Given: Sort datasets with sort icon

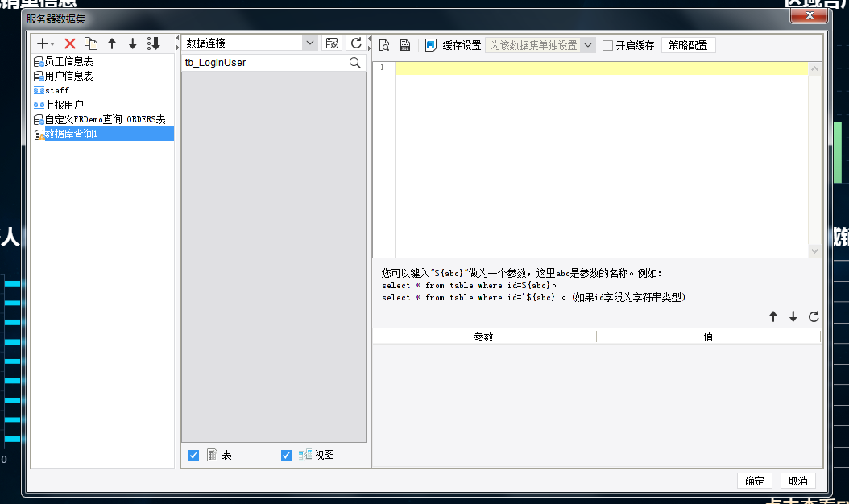Looking at the screenshot, I should pyautogui.click(x=154, y=43).
